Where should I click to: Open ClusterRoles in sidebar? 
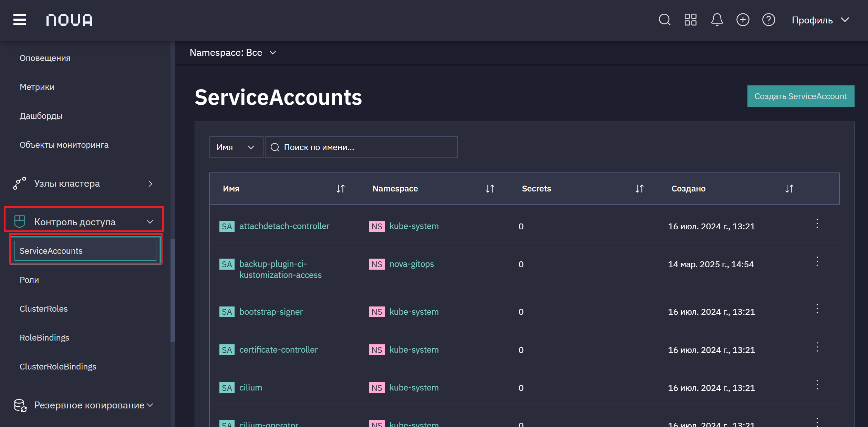click(44, 309)
